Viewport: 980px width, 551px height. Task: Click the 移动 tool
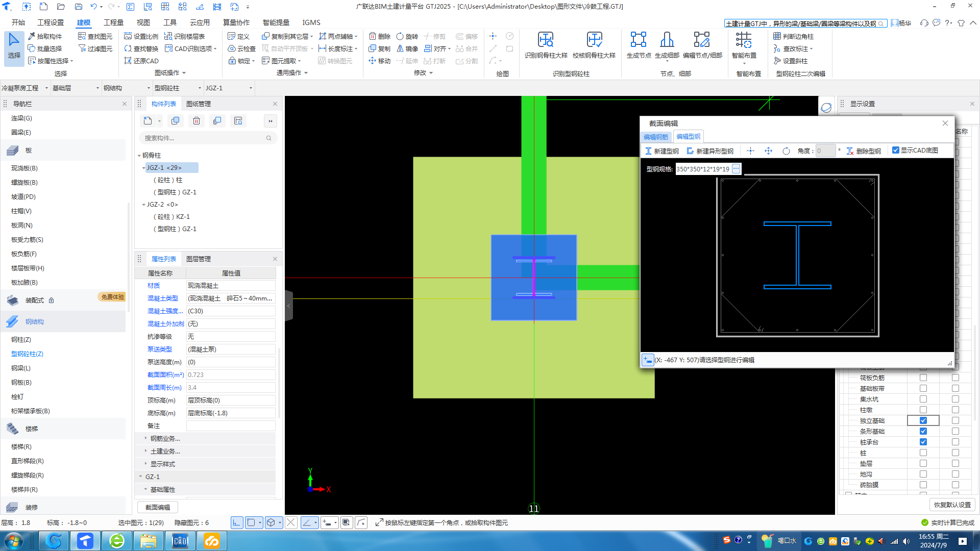tap(380, 61)
